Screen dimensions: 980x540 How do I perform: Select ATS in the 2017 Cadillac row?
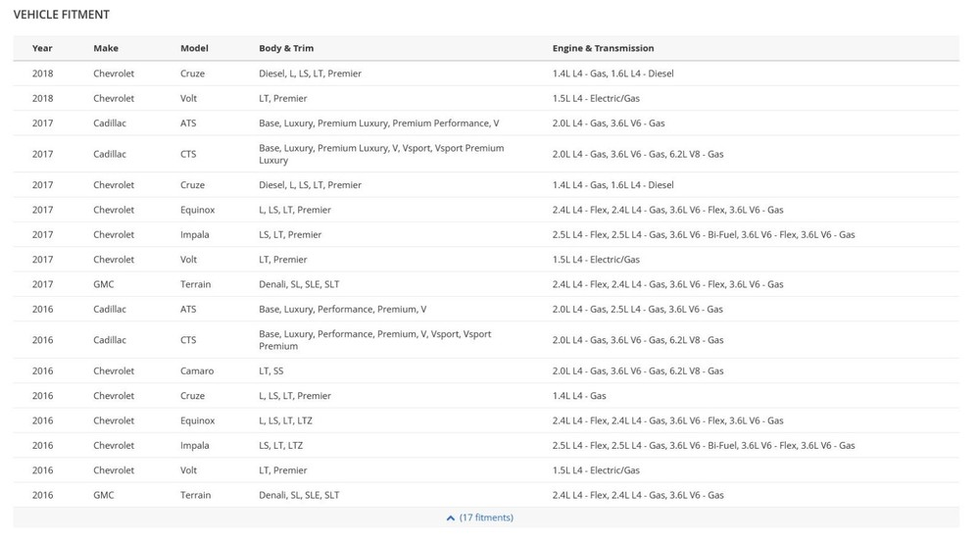click(188, 123)
